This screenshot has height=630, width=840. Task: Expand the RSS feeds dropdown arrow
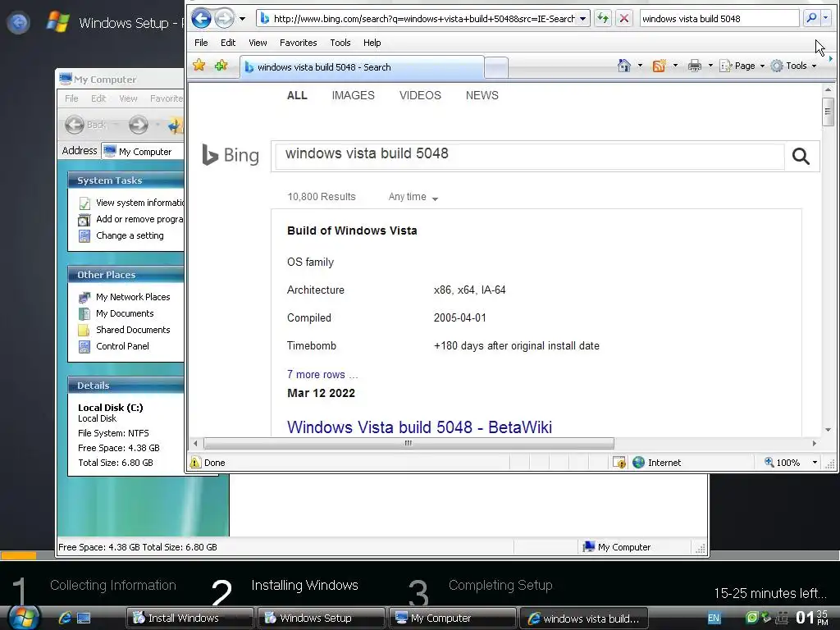(675, 66)
